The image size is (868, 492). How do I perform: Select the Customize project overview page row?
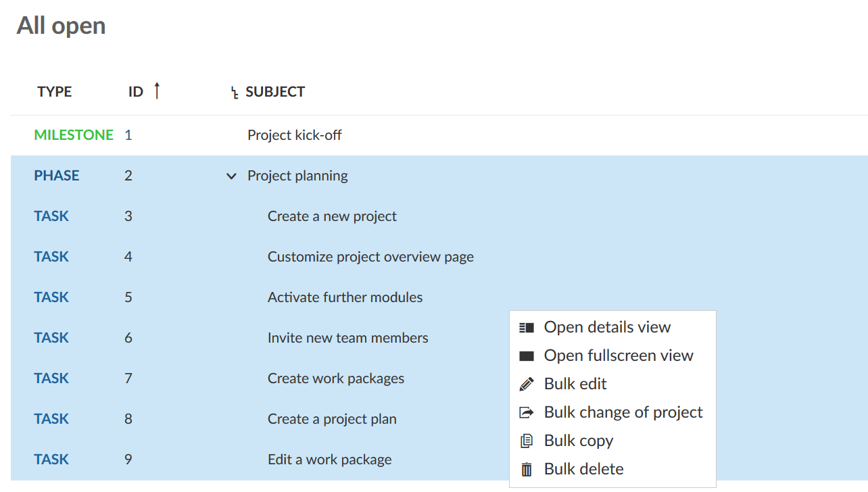pyautogui.click(x=370, y=257)
